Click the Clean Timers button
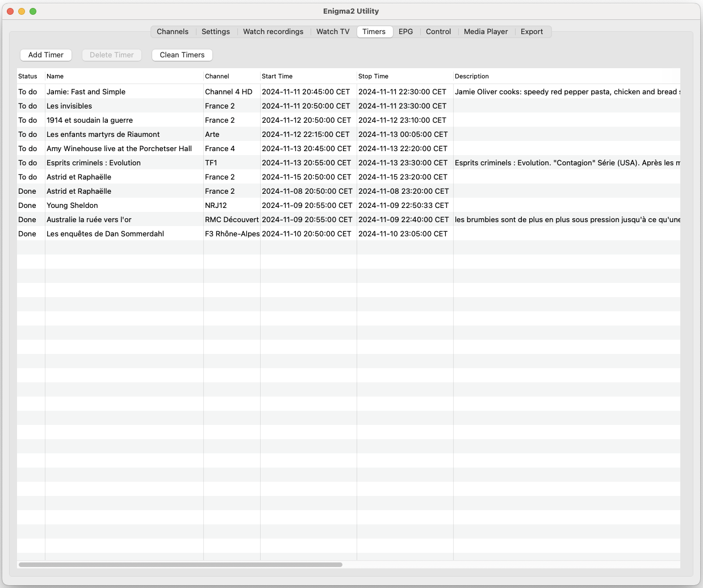 coord(182,55)
